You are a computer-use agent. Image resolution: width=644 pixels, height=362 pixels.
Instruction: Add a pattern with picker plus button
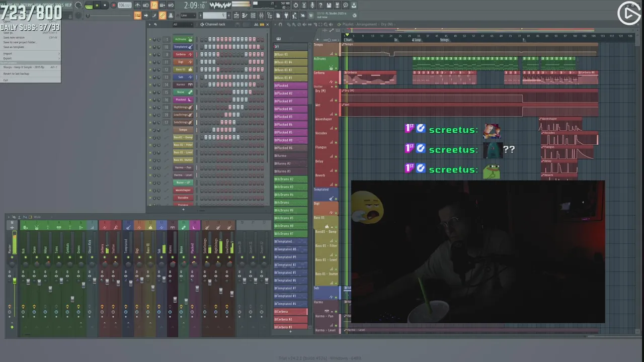point(290,331)
